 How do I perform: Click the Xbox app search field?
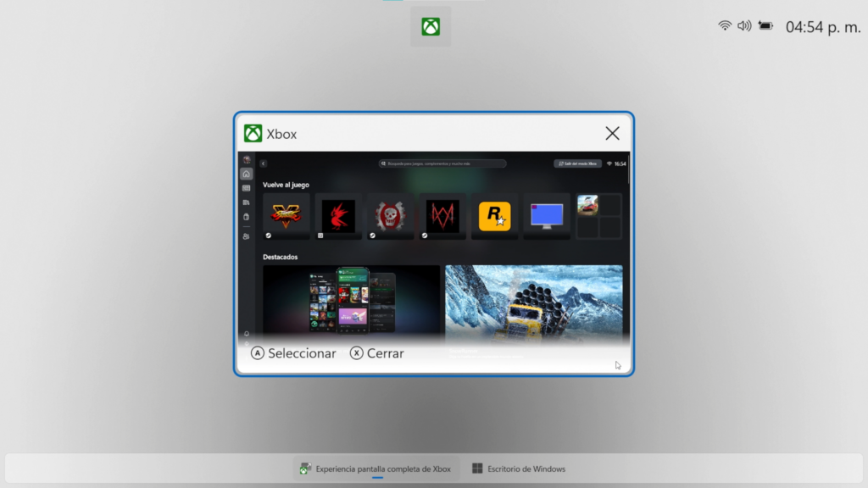click(x=442, y=164)
